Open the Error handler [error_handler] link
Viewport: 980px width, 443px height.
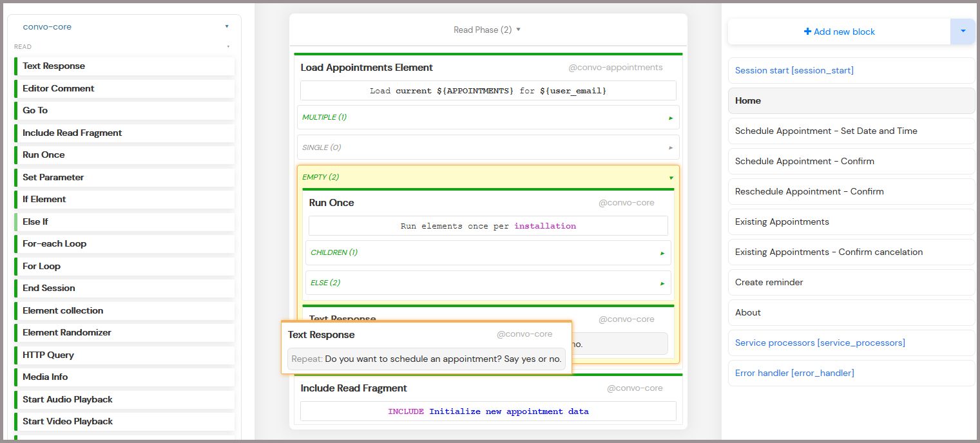pos(794,373)
